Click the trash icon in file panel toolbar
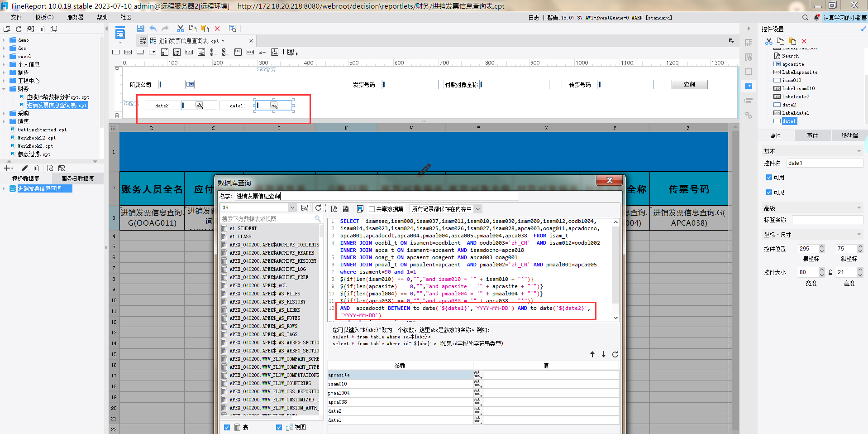Viewport: 868px width, 434px height. [x=42, y=29]
